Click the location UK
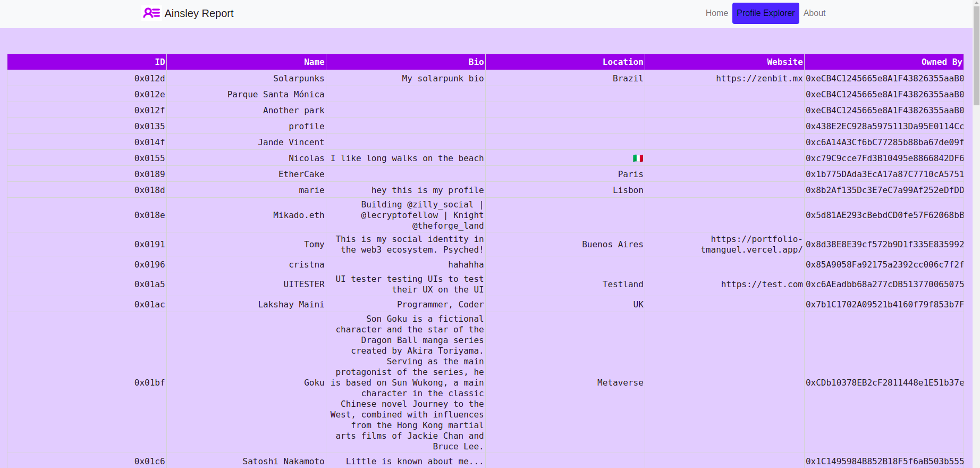 point(638,304)
